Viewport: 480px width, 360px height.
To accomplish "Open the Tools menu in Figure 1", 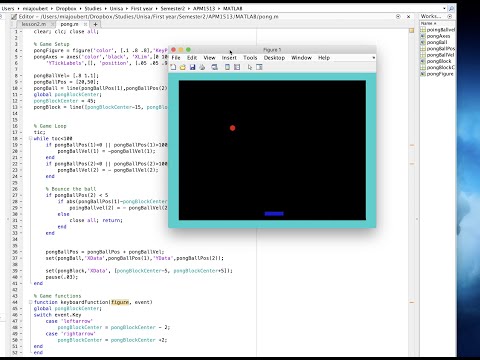I will [250, 58].
